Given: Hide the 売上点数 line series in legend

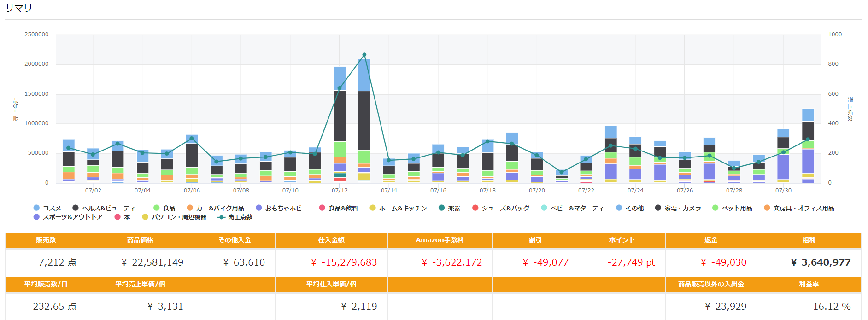Looking at the screenshot, I should (235, 217).
